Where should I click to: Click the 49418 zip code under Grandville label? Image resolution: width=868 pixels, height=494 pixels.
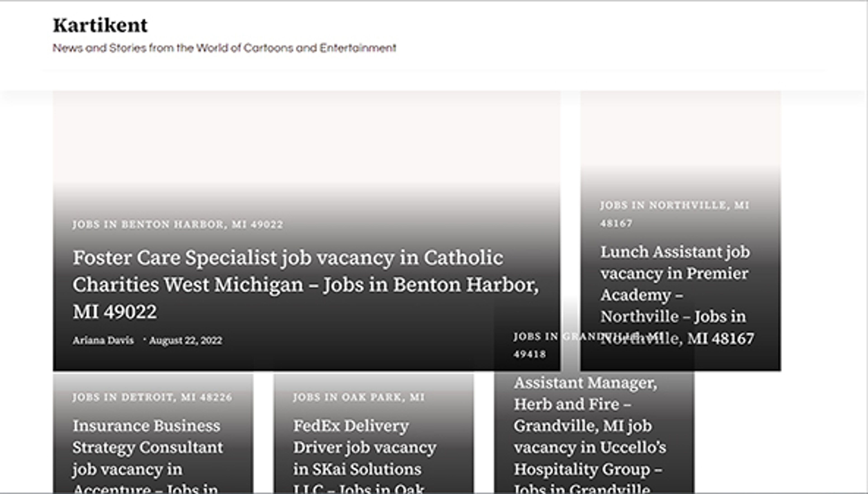pos(529,354)
